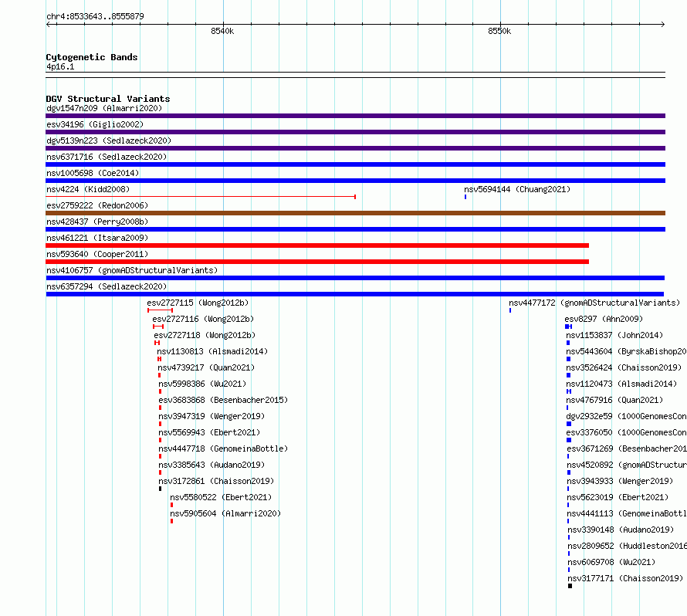Open nsv4767916 (Quan2021) variant
Image resolution: width=687 pixels, height=616 pixels.
tap(614, 400)
